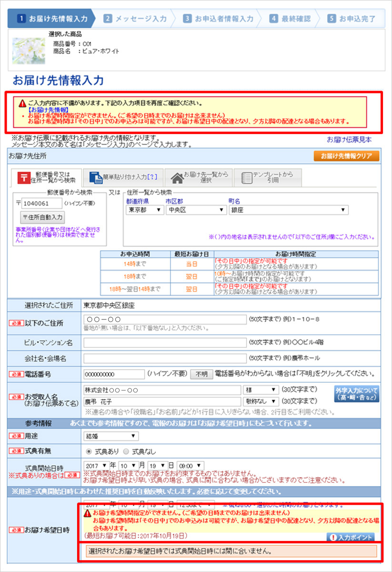
Task: Open the お届け伝票見本 link
Action: (349, 140)
